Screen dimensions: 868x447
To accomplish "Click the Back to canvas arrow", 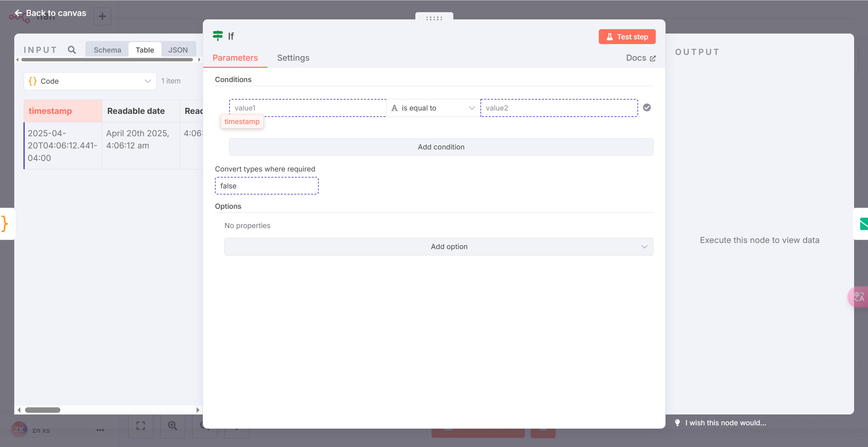I will point(18,13).
